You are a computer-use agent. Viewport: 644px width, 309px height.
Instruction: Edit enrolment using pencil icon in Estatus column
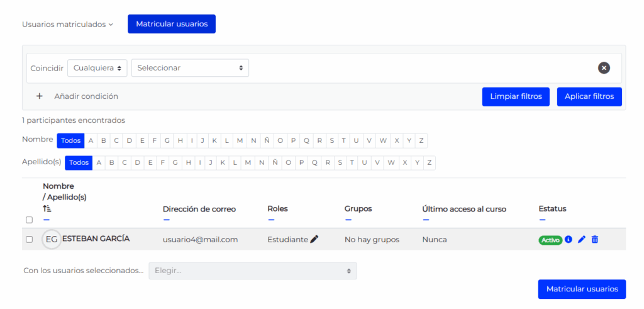pos(582,239)
